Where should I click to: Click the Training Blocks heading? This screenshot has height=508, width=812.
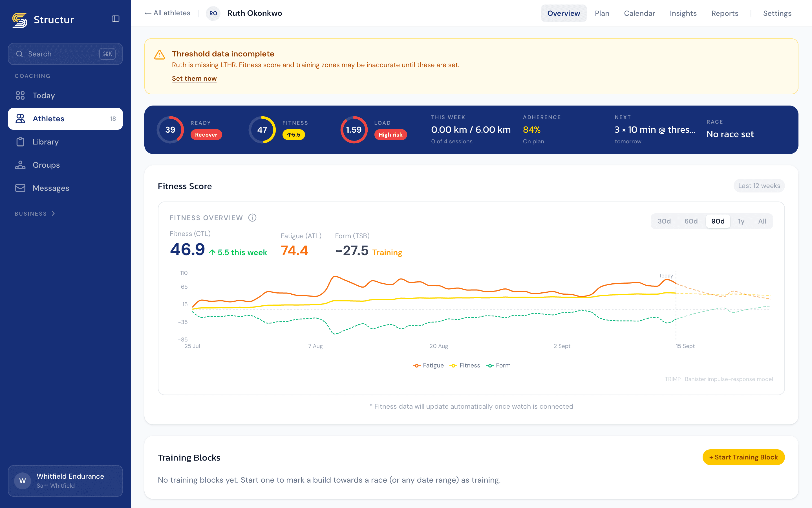pos(189,457)
